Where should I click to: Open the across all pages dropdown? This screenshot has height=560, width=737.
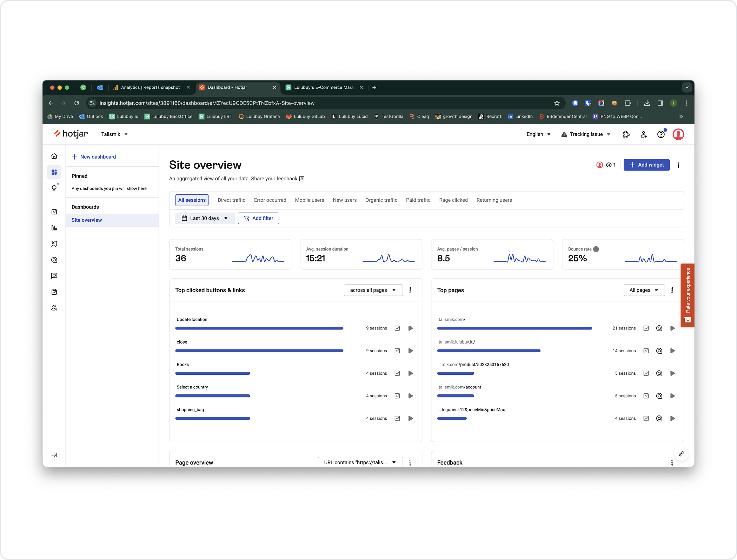point(373,290)
